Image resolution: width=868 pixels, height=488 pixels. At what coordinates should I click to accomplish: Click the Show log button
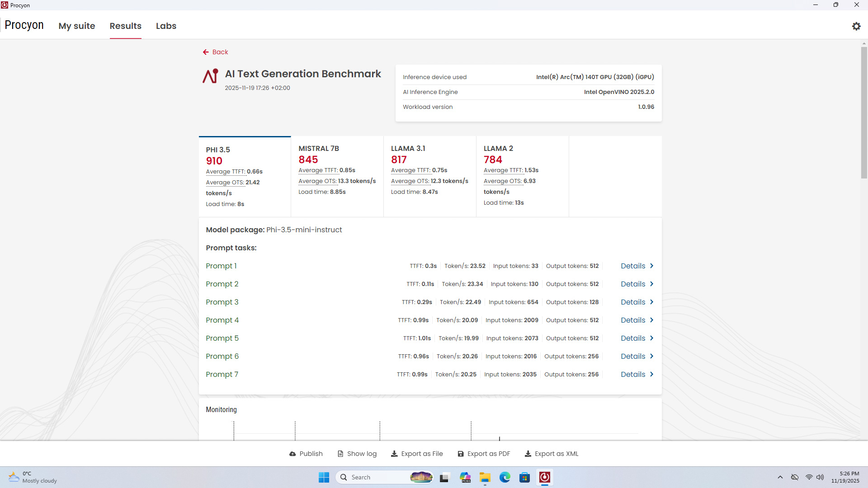(357, 454)
